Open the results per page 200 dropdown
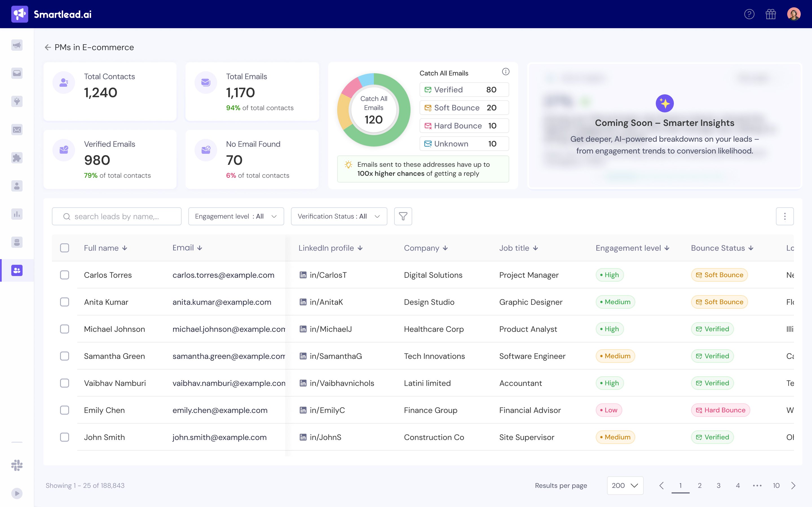This screenshot has height=507, width=812. coord(625,485)
